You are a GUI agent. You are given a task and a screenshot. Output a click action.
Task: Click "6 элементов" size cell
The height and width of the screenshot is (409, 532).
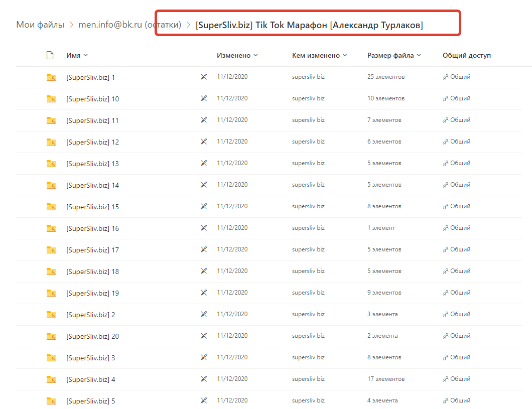pyautogui.click(x=384, y=142)
